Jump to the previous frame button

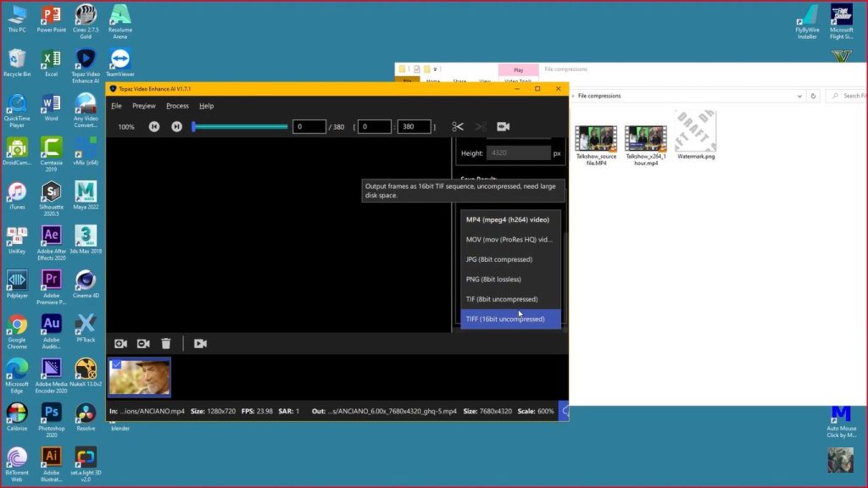(x=154, y=126)
